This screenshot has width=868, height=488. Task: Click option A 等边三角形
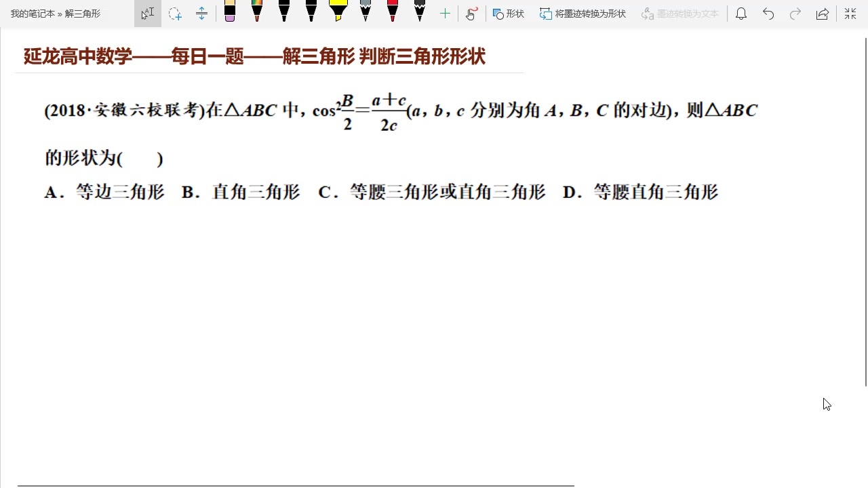point(105,192)
